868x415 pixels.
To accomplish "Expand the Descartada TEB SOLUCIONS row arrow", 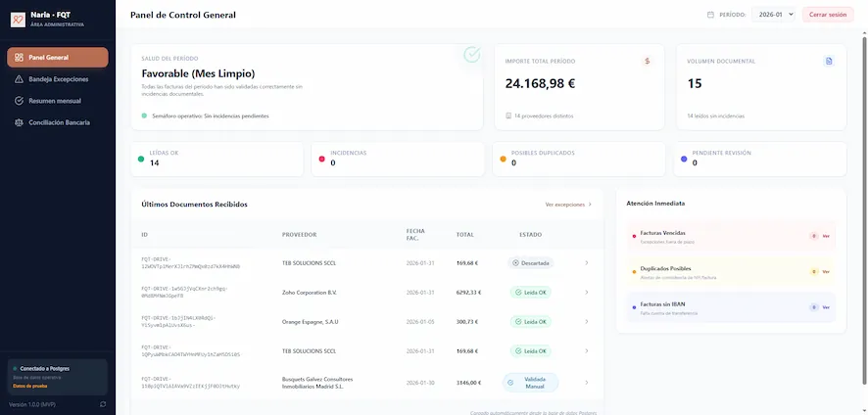I will (586, 263).
